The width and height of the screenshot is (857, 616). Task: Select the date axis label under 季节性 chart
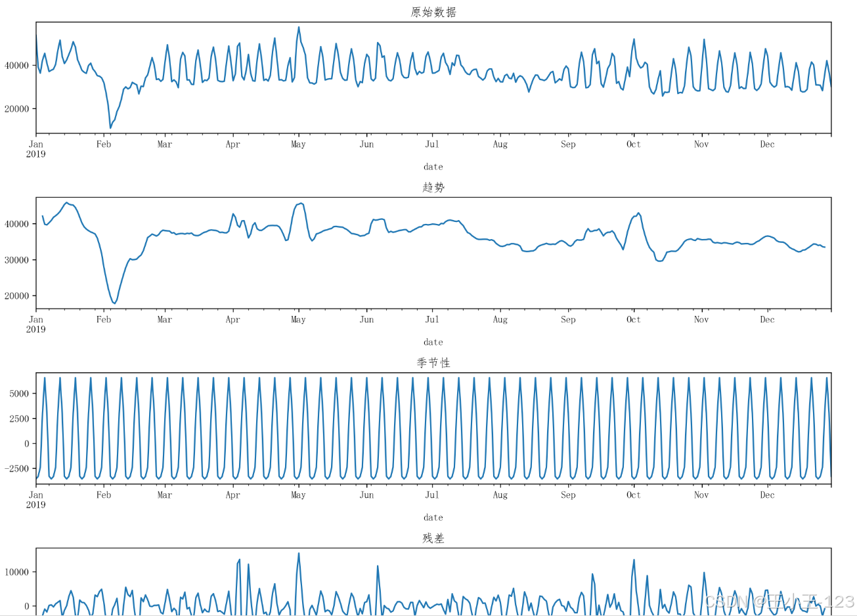point(433,517)
